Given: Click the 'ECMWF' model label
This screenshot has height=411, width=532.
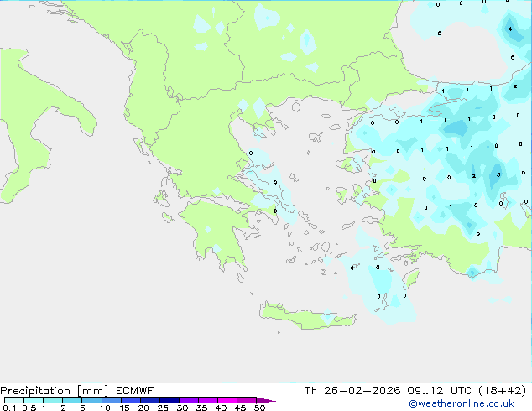Looking at the screenshot, I should pyautogui.click(x=135, y=391).
